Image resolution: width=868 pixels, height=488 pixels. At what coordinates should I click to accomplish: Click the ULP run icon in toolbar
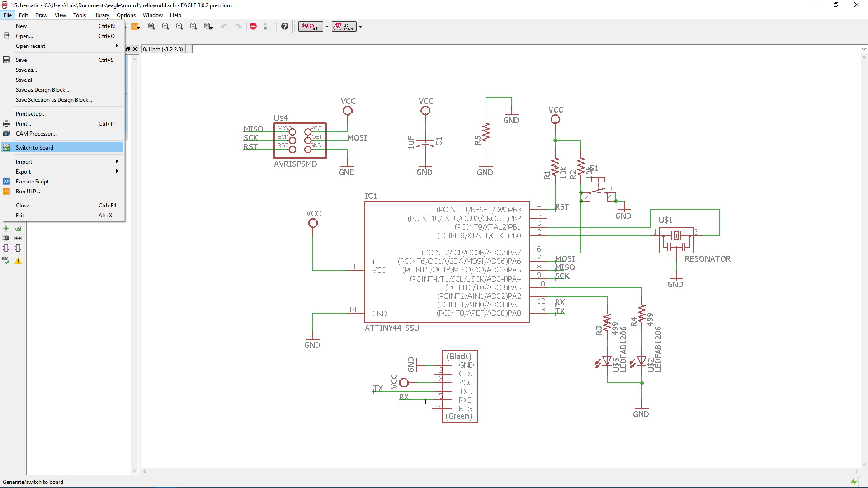[x=135, y=26]
